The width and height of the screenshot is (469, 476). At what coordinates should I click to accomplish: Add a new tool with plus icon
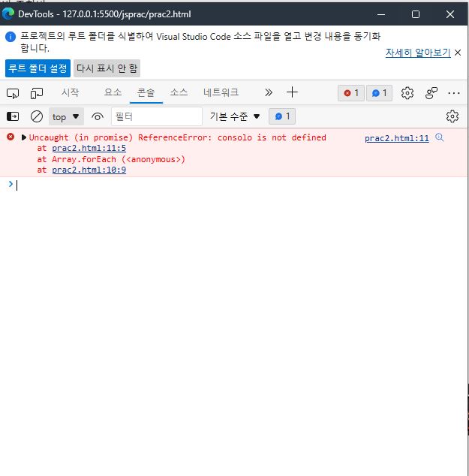tap(292, 92)
